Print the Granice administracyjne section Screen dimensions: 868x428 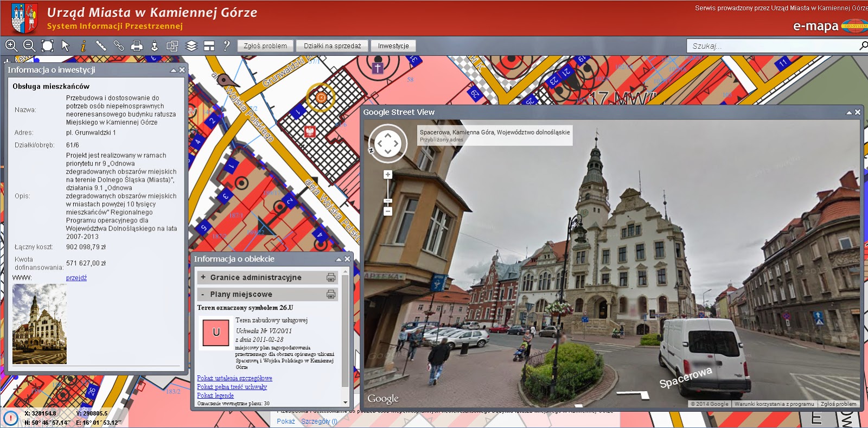tap(331, 277)
